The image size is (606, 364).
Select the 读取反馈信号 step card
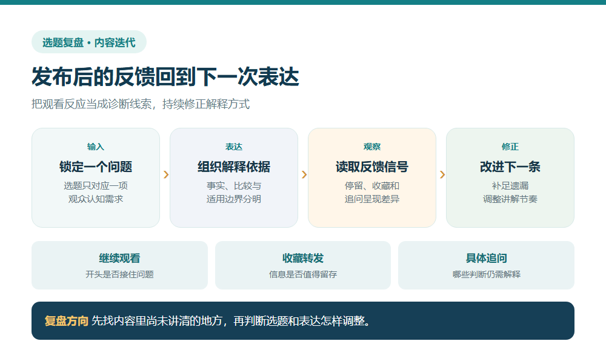click(x=372, y=177)
